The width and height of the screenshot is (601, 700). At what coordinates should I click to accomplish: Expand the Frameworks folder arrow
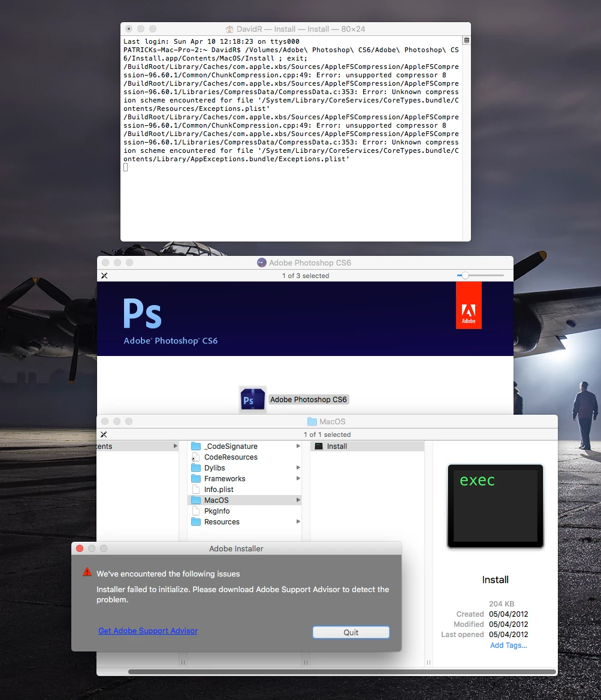point(298,478)
